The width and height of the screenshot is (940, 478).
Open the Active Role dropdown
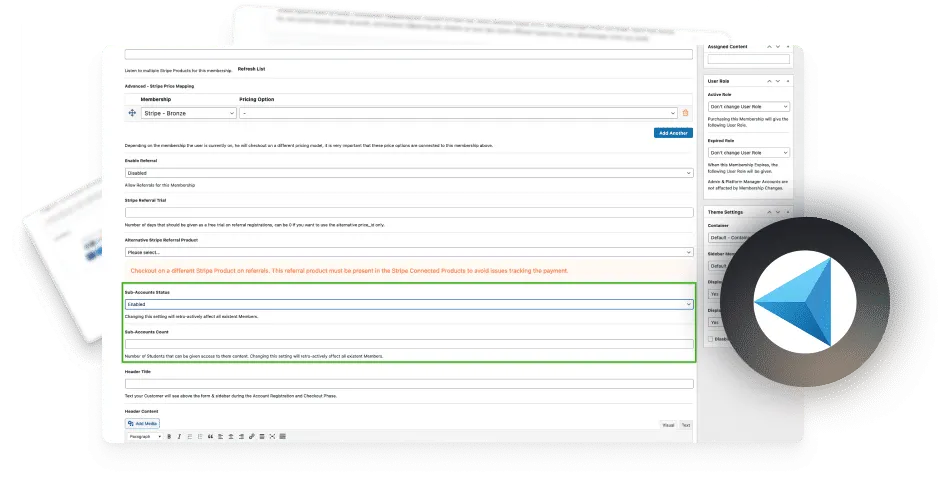tap(748, 107)
